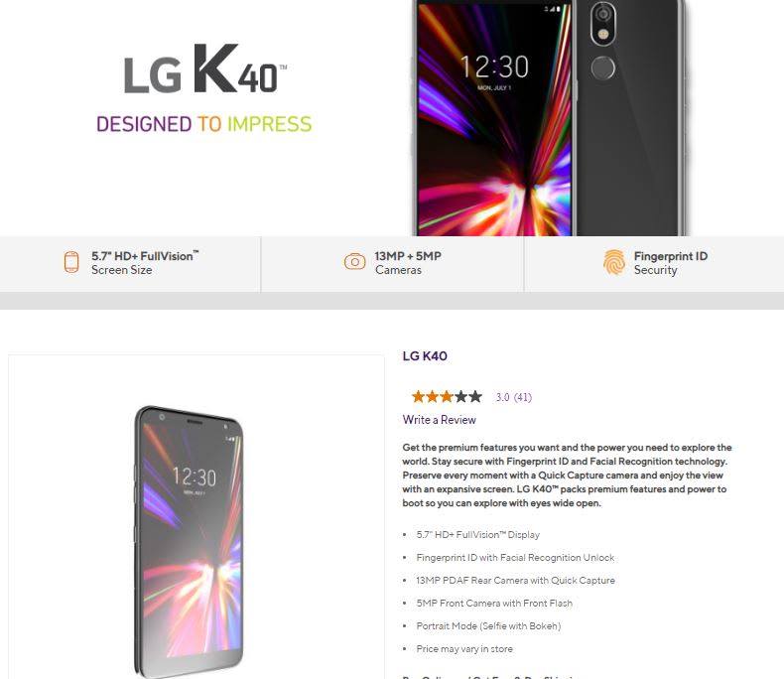Select the 5.7" HD+ FullVision Screen Size feature
The width and height of the screenshot is (784, 679).
pos(130,263)
